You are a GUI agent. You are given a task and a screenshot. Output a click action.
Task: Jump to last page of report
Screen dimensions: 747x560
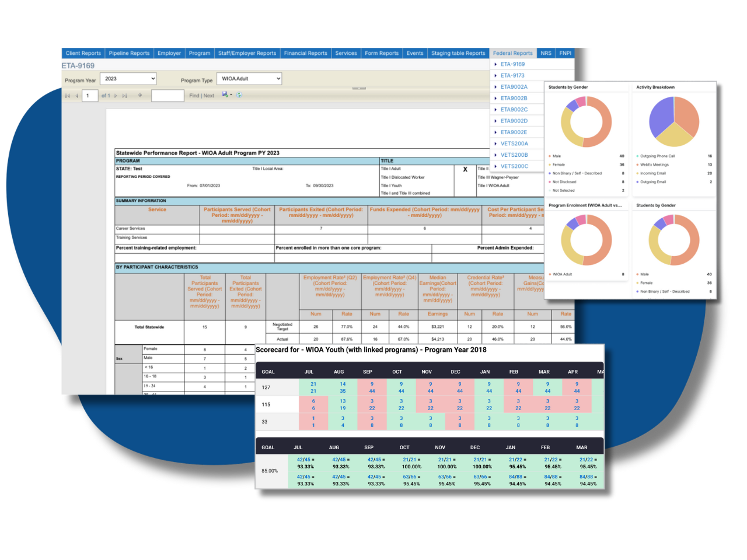124,96
